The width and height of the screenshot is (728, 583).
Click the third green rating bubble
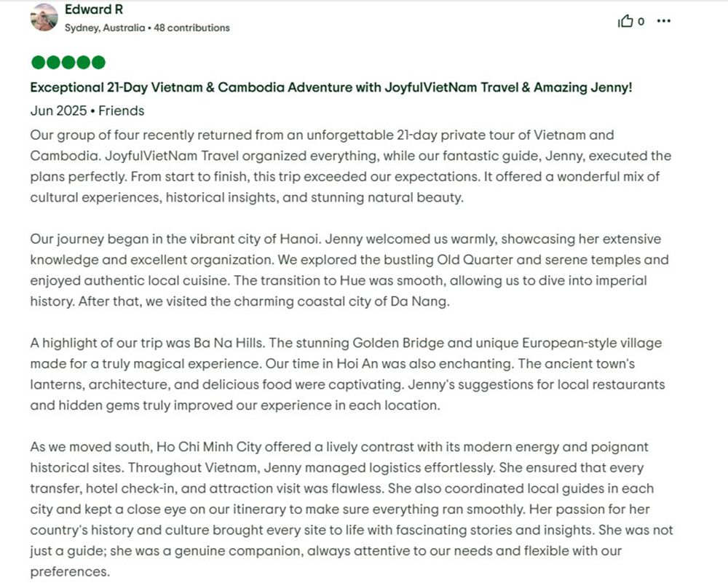68,62
